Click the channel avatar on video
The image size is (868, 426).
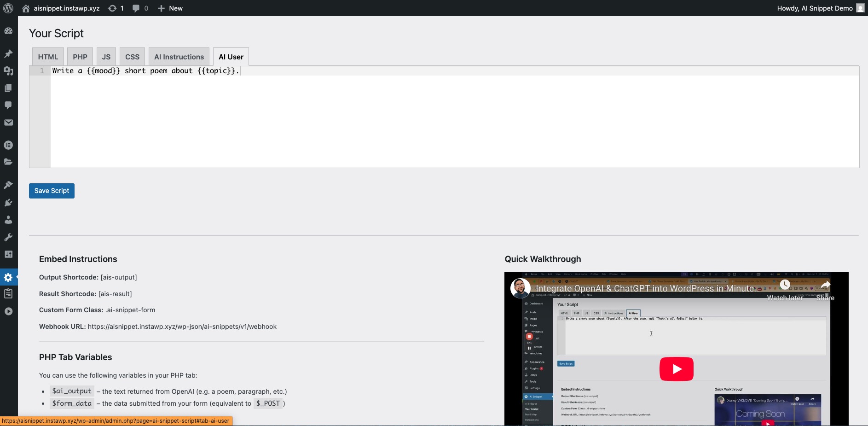point(520,288)
